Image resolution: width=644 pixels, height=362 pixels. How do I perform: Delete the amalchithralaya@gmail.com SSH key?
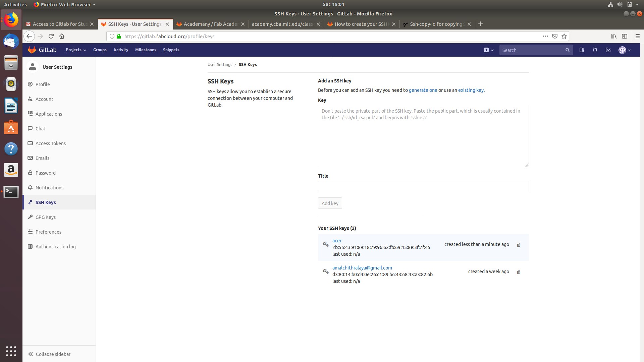point(519,272)
